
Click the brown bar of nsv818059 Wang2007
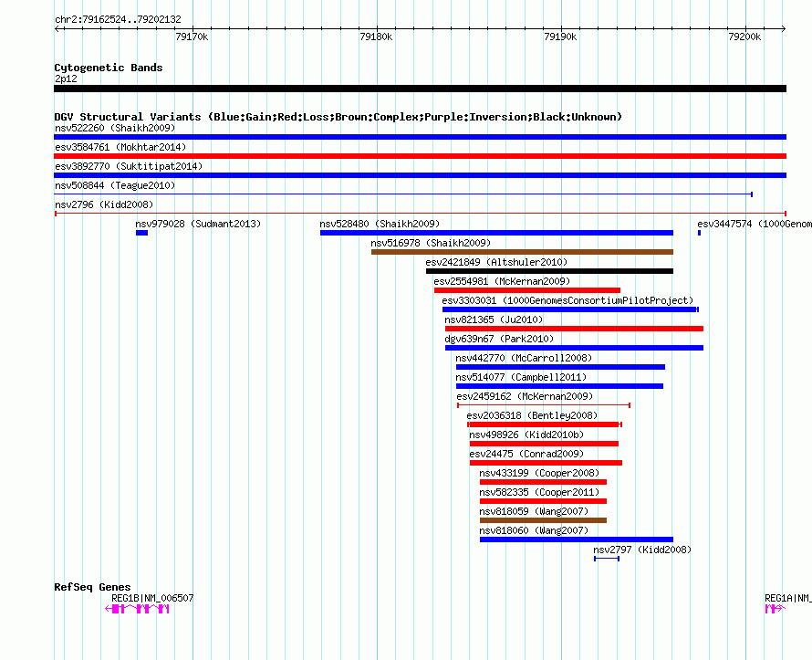tap(543, 520)
